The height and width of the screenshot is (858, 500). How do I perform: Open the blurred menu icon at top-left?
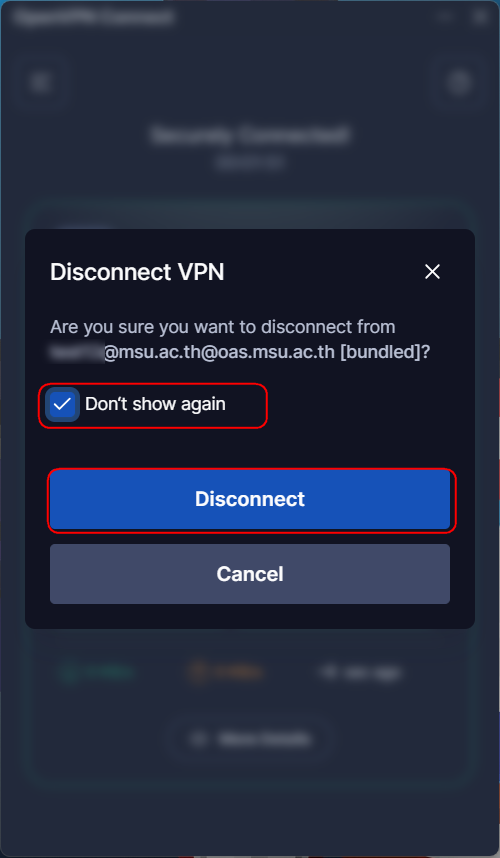(x=40, y=83)
